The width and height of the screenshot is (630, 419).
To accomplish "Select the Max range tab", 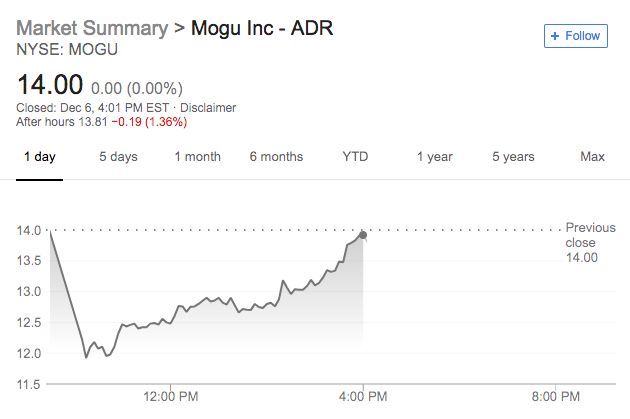I will pos(593,157).
